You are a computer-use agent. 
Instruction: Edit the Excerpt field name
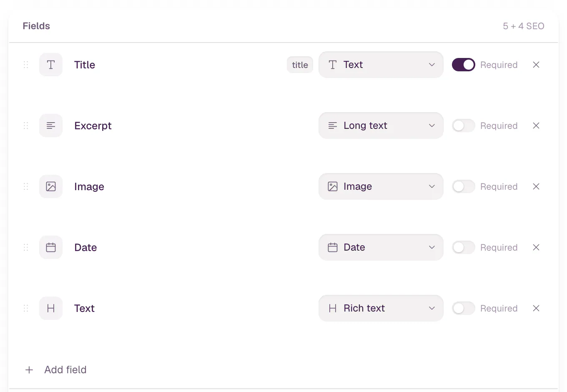tap(93, 126)
